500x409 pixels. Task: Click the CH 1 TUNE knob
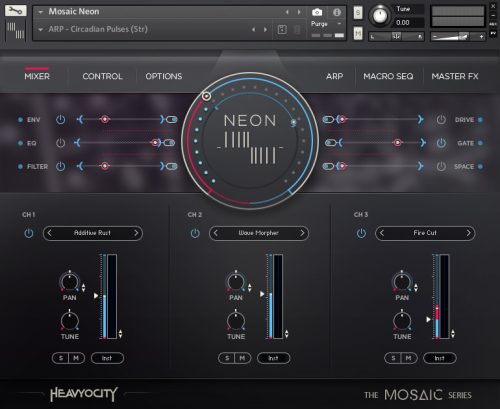point(69,321)
